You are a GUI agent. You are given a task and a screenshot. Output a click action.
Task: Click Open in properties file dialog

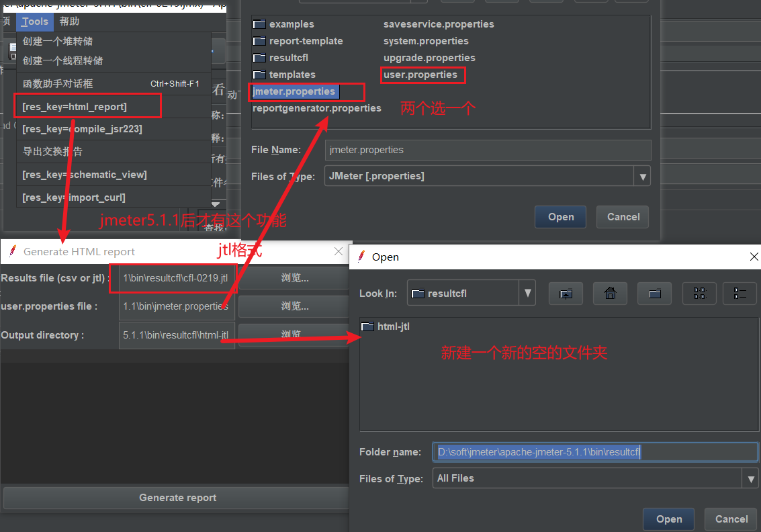[561, 217]
